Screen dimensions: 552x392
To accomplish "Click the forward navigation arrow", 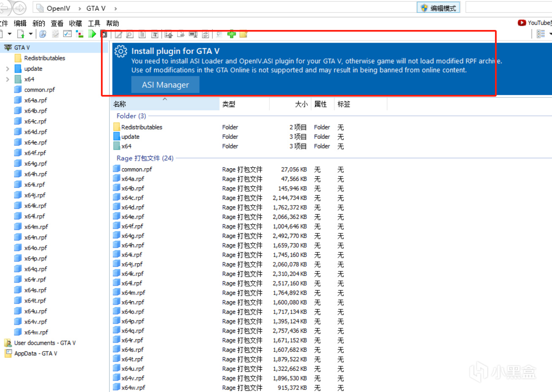I will tap(19, 8).
